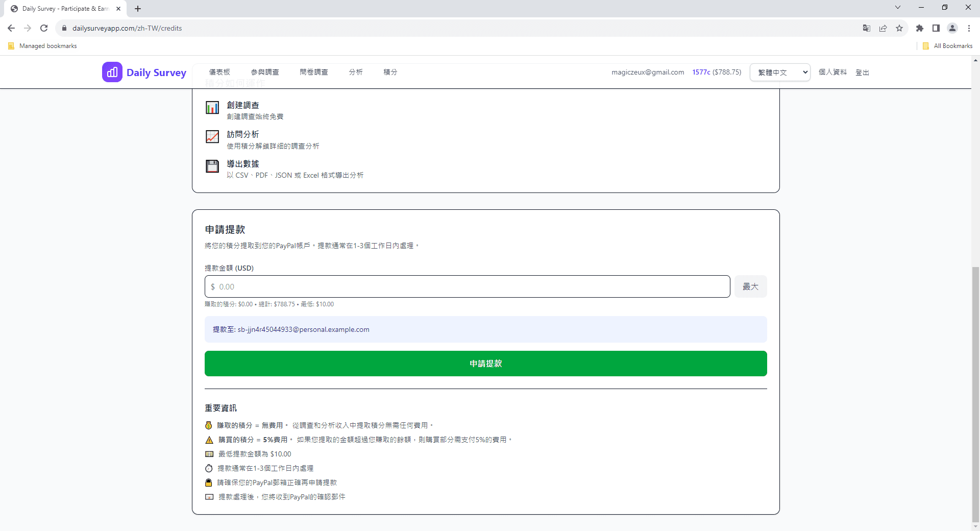The height and width of the screenshot is (531, 980).
Task: Switch to the Daily Survey browser tab
Action: tap(61, 8)
